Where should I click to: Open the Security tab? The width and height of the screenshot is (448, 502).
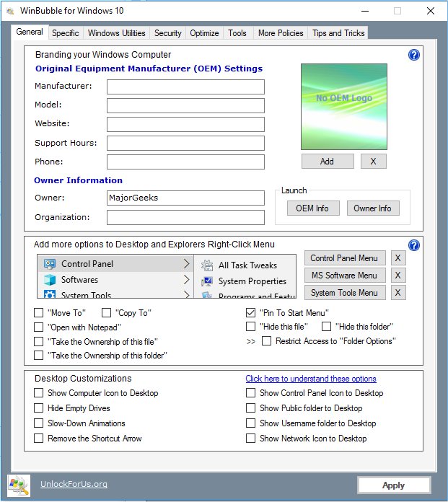coord(168,33)
